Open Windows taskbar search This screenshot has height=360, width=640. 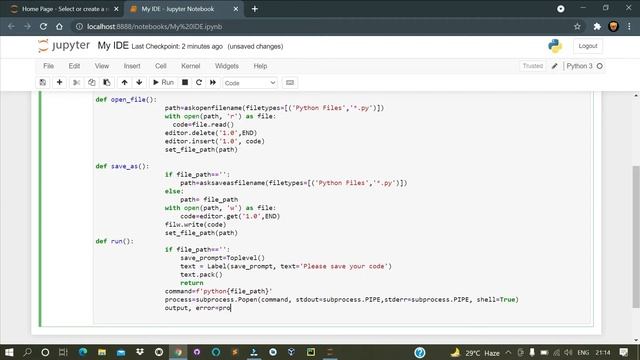27,352
